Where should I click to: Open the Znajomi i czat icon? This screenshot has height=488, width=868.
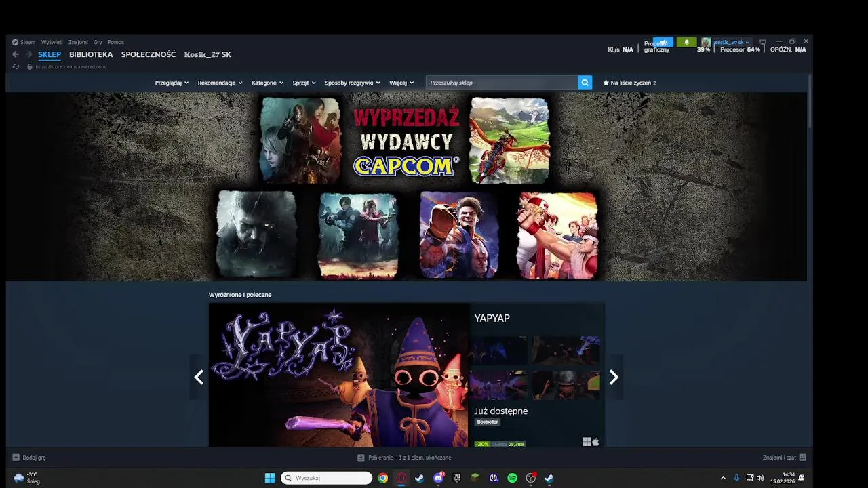(x=803, y=457)
